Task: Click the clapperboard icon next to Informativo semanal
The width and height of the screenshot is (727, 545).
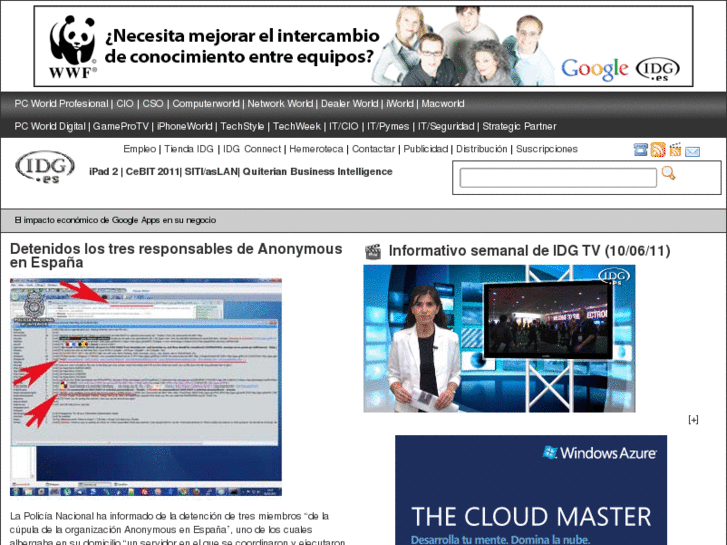Action: pos(373,251)
